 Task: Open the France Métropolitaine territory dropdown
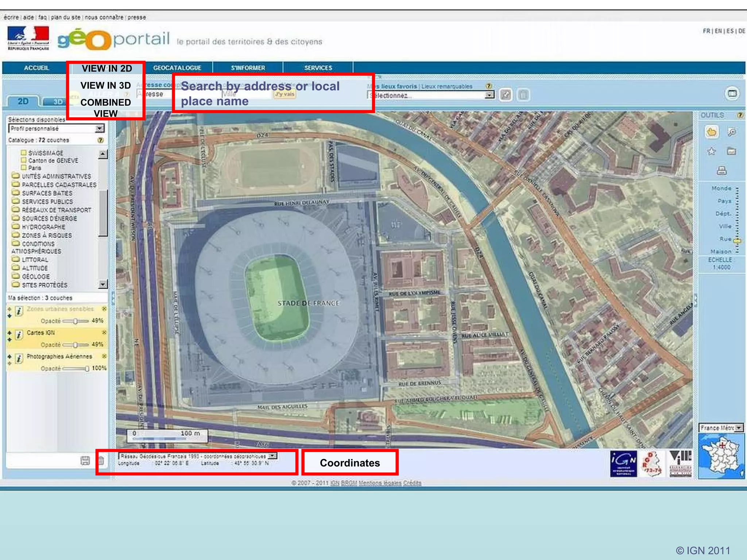pos(721,428)
